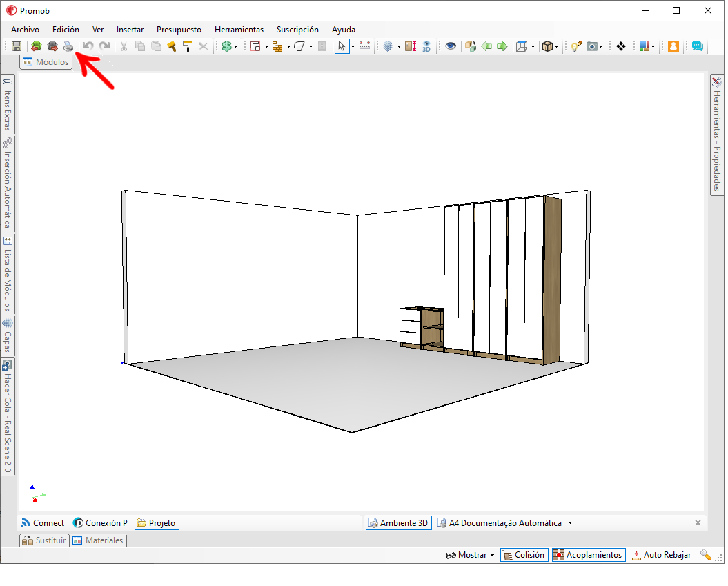Open the orange user account icon
The image size is (728, 586).
(x=673, y=46)
